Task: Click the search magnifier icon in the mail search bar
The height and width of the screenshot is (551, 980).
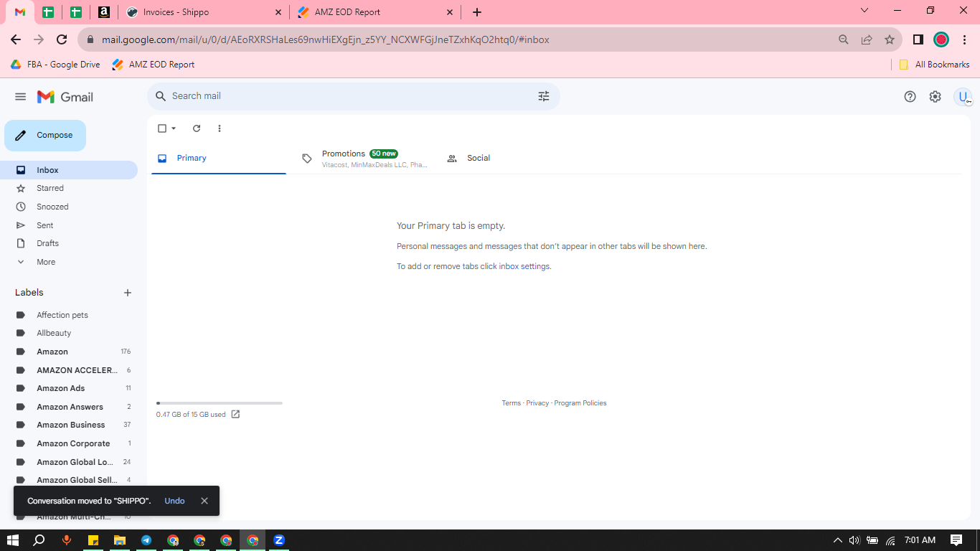Action: click(x=161, y=96)
